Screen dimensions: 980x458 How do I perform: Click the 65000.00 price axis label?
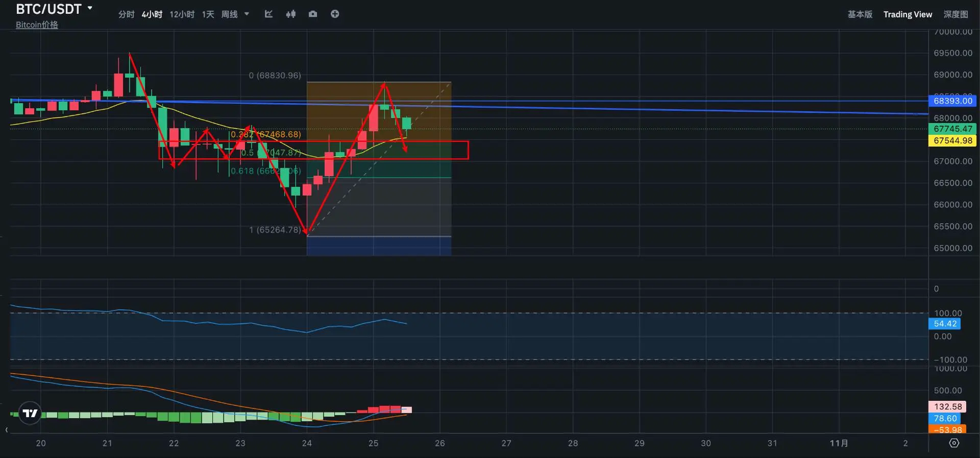[x=953, y=248]
